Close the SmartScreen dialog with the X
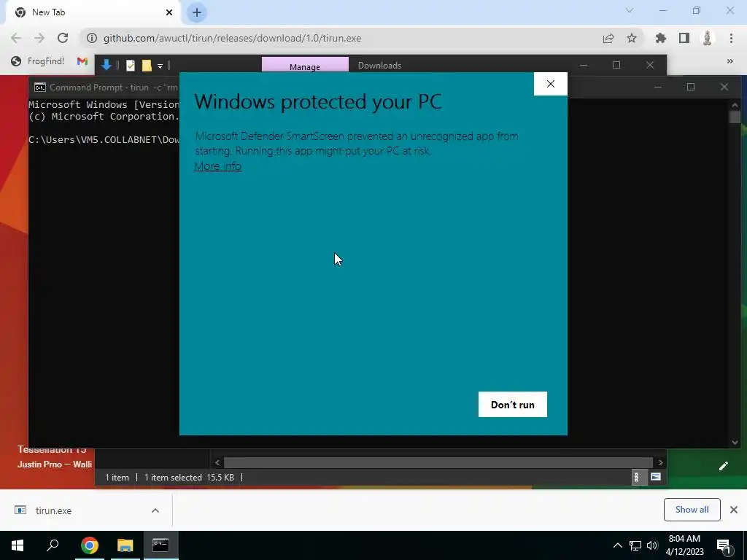The height and width of the screenshot is (560, 747). click(x=550, y=84)
